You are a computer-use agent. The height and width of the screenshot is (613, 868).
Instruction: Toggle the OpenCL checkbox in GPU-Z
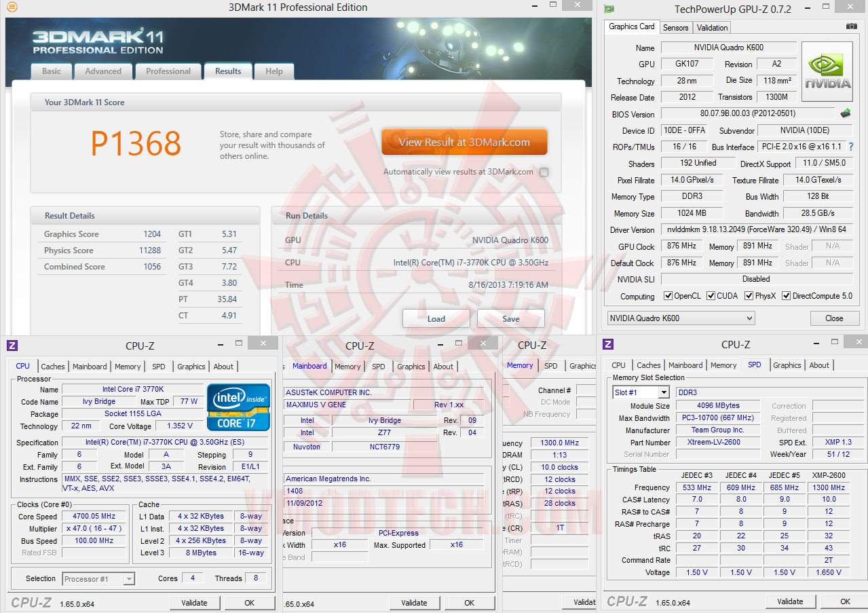[668, 296]
